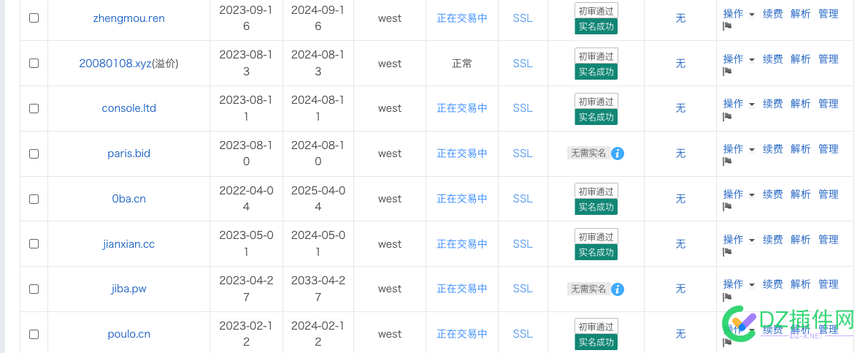Image resolution: width=868 pixels, height=353 pixels.
Task: Click 正在交易中 status for zhengmou.ren
Action: coord(462,18)
